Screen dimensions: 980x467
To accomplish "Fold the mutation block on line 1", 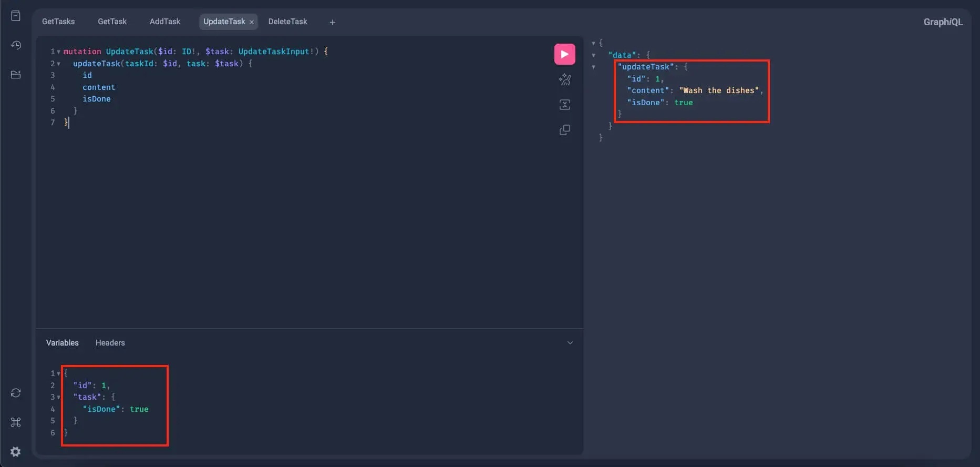I will 58,52.
